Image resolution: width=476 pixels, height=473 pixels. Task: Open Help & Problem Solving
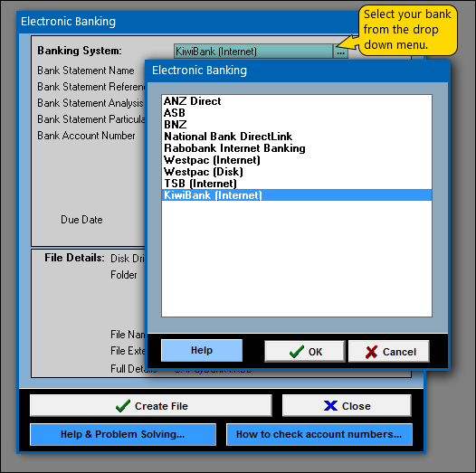[x=123, y=434]
